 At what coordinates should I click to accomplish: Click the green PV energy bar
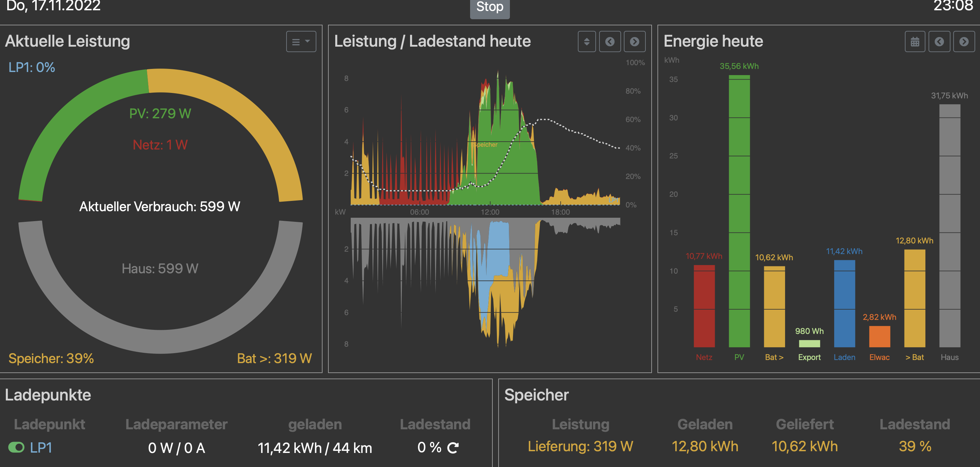(x=739, y=211)
